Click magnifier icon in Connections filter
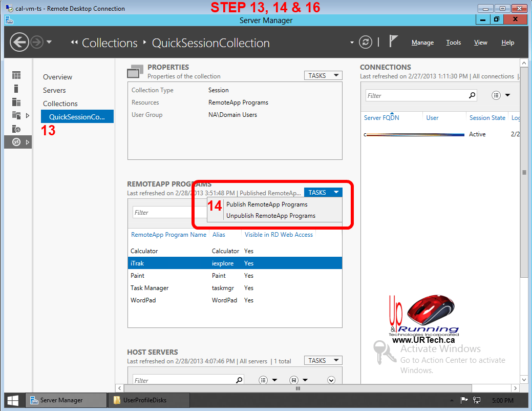532x411 pixels. tap(472, 95)
